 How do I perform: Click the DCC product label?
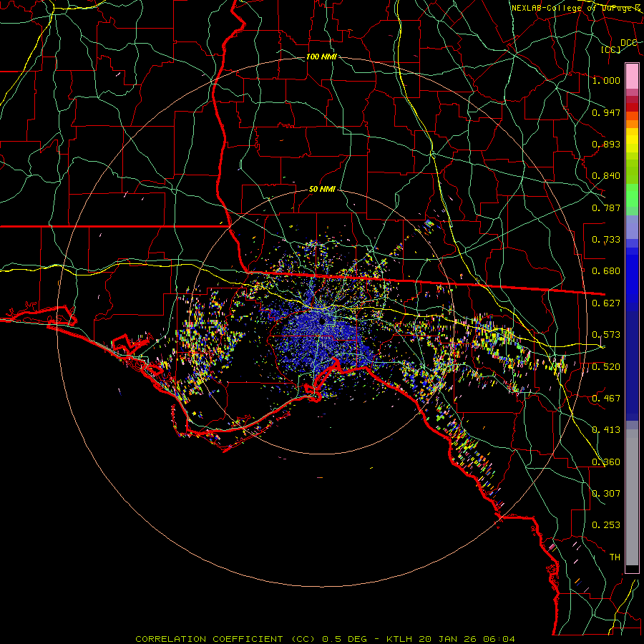click(x=628, y=43)
